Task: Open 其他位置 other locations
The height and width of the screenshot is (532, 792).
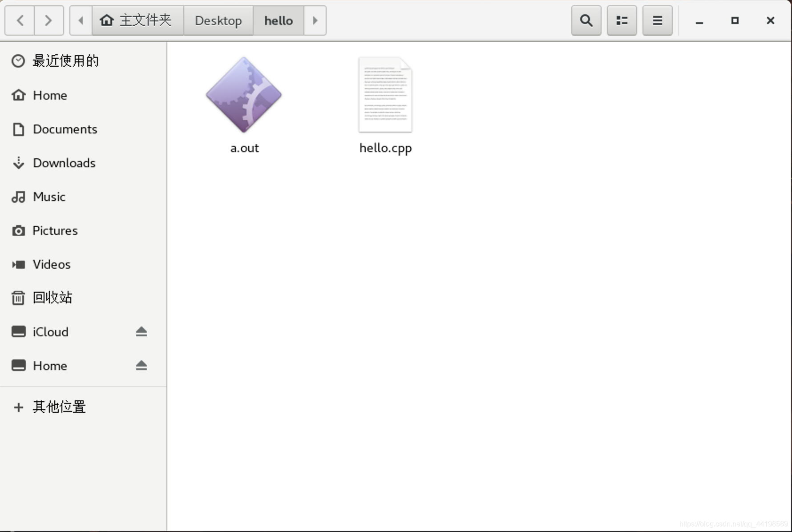Action: [x=83, y=407]
